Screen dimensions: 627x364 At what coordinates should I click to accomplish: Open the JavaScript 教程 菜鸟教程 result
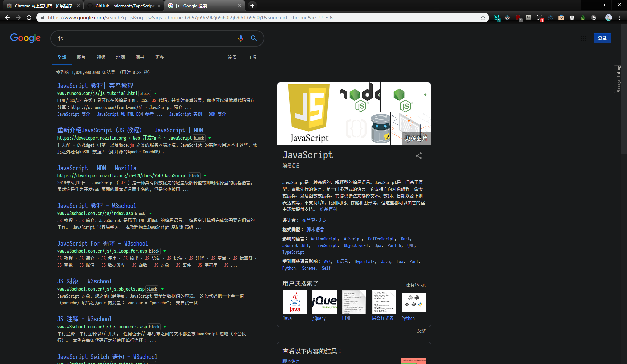click(95, 86)
